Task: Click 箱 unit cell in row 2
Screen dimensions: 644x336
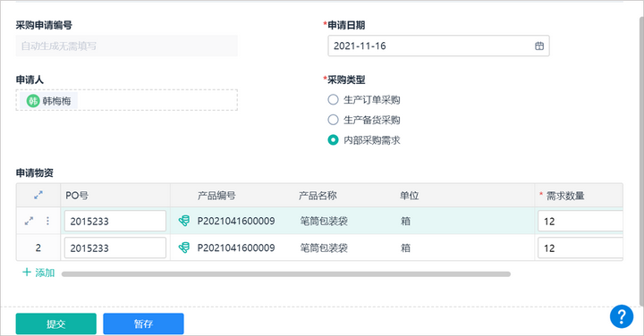Action: pyautogui.click(x=405, y=248)
